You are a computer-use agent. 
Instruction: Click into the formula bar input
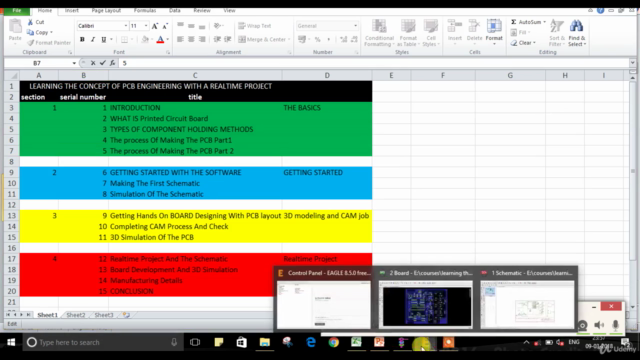click(x=373, y=63)
